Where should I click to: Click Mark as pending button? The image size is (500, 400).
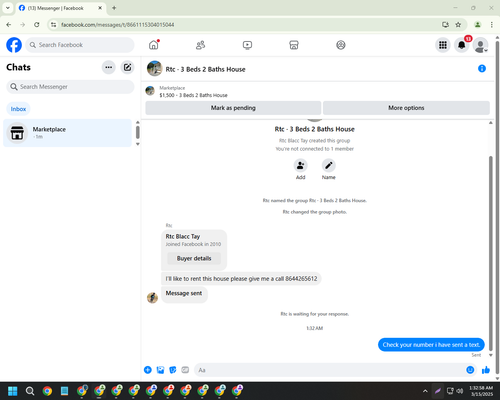point(233,108)
